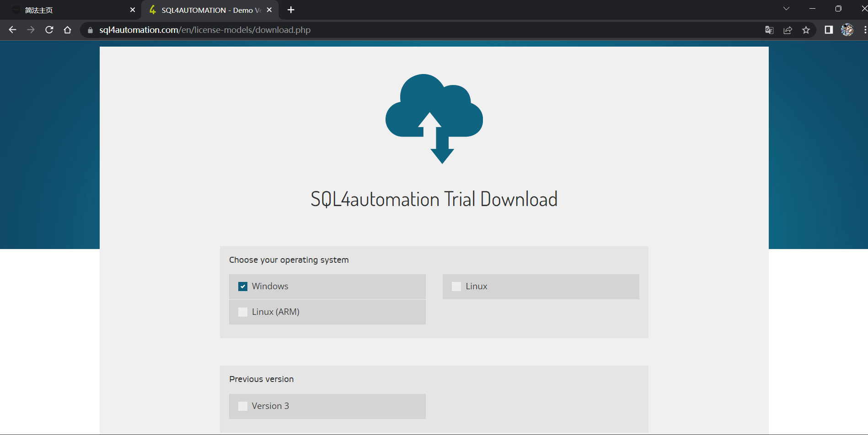Open a new browser tab
The width and height of the screenshot is (868, 435).
(291, 10)
